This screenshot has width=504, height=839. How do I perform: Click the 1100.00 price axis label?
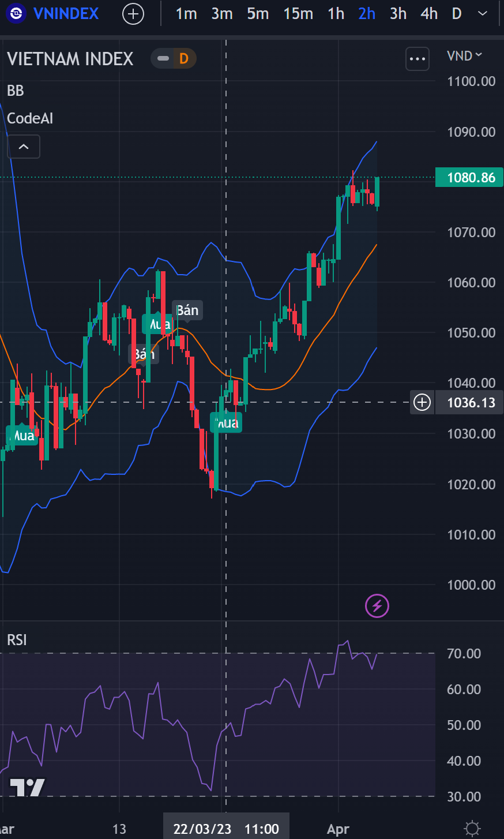pos(471,81)
